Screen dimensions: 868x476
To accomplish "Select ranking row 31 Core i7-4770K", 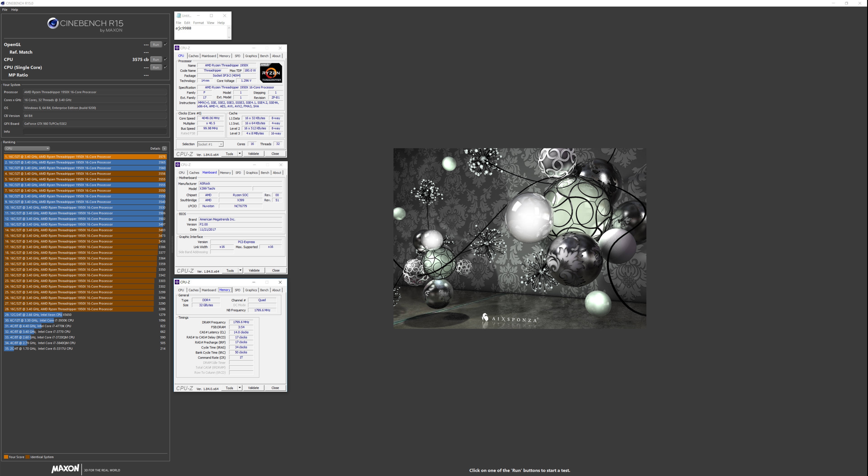I will tap(85, 326).
